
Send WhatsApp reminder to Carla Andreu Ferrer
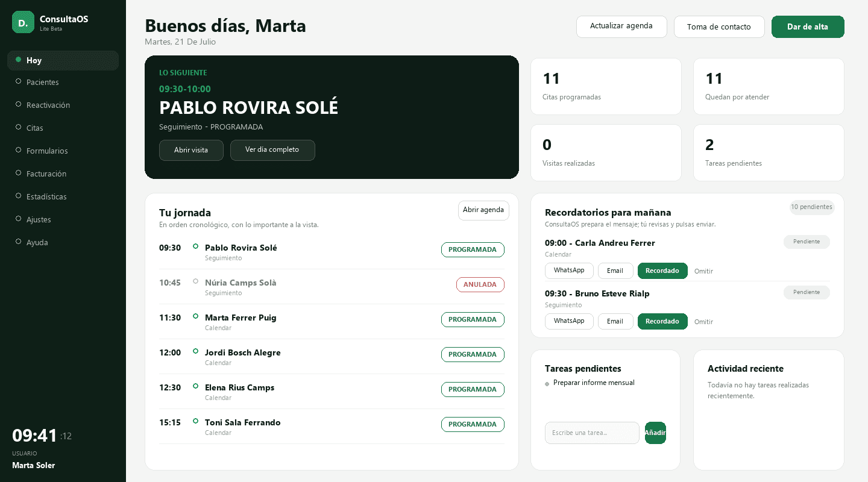coord(569,271)
